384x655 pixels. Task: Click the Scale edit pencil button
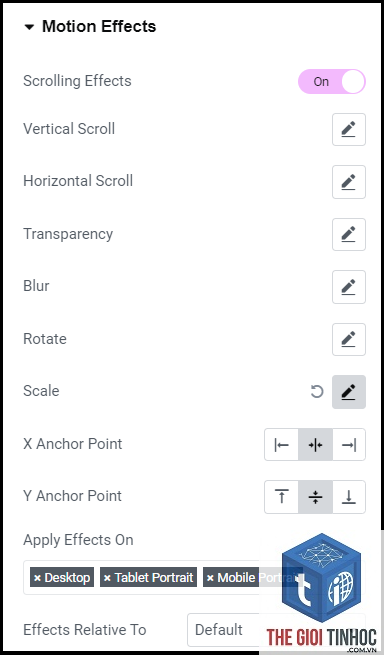click(x=348, y=392)
